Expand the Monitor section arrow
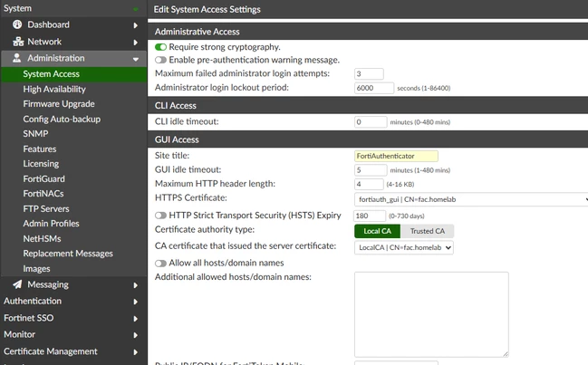Screen dimensions: 588x365 (x=135, y=335)
